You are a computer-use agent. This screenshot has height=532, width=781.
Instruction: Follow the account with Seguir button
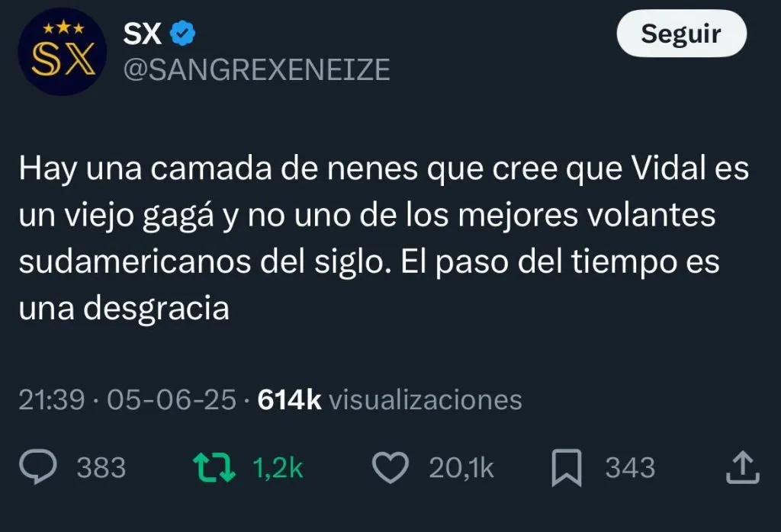[x=681, y=34]
